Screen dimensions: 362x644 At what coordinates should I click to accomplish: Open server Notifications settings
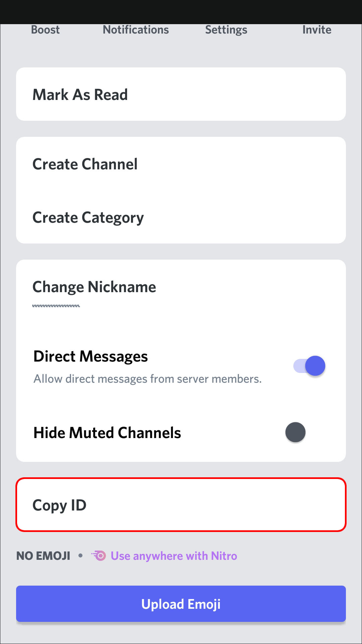pyautogui.click(x=136, y=30)
